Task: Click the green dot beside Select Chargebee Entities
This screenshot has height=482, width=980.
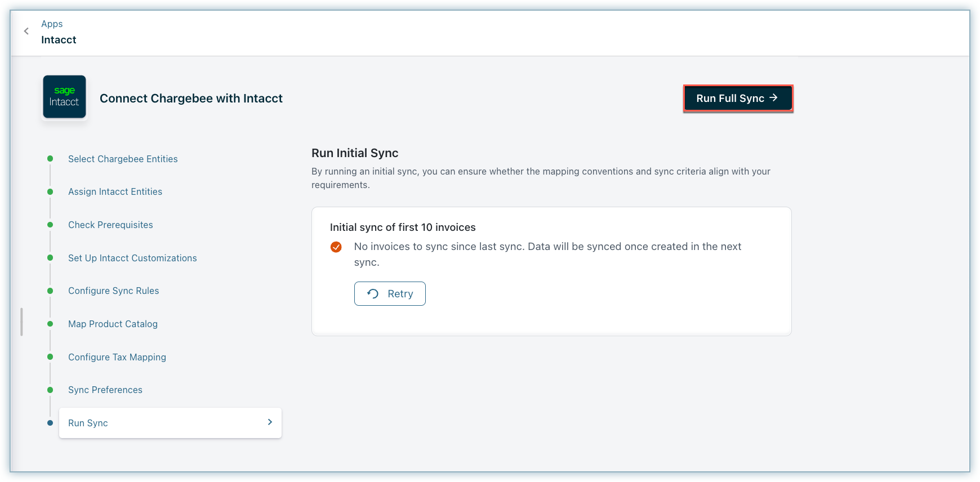Action: tap(50, 159)
